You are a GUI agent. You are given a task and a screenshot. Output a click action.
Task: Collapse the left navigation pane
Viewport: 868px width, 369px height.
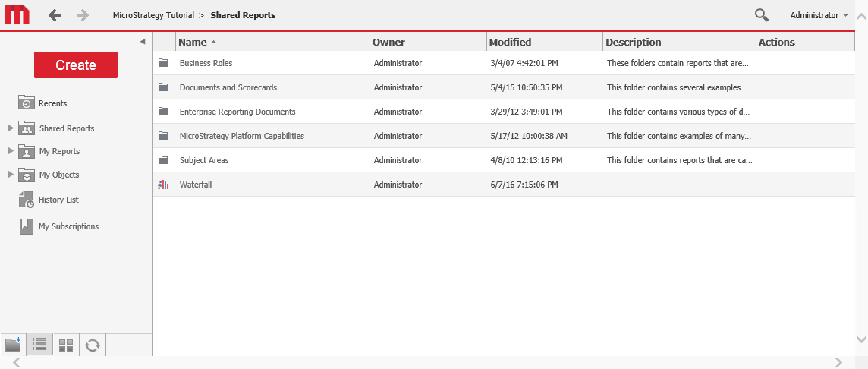tap(143, 42)
